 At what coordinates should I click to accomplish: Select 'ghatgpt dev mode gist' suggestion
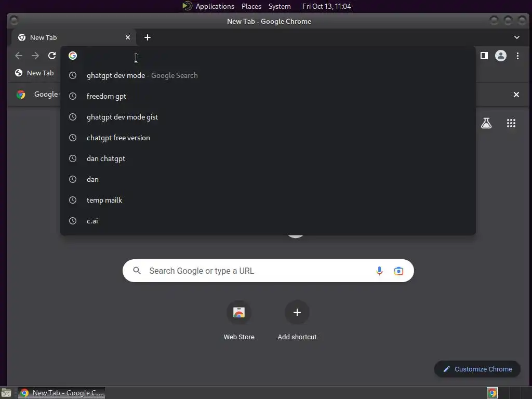click(268, 117)
